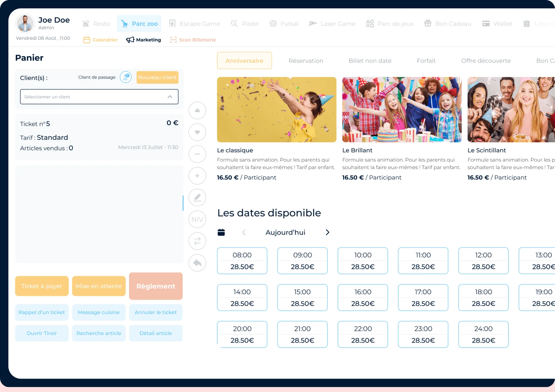The width and height of the screenshot is (555, 392).
Task: Choose the 11:00 time slot
Action: [423, 261]
